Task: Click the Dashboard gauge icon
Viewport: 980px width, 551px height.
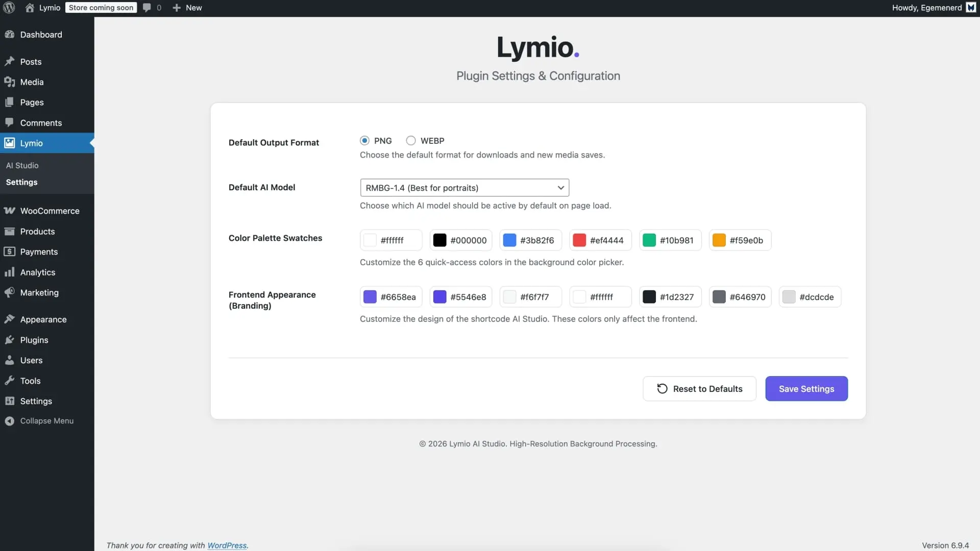Action: (x=9, y=34)
